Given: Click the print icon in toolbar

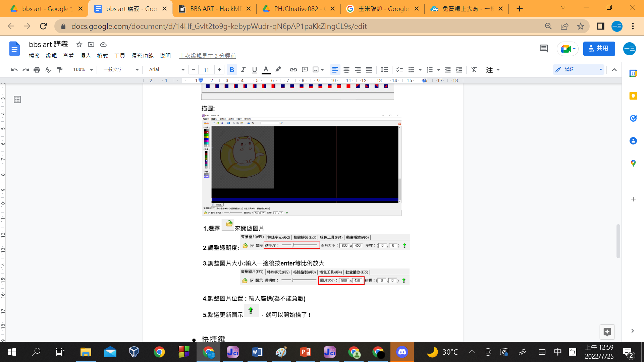Looking at the screenshot, I should pyautogui.click(x=37, y=70).
